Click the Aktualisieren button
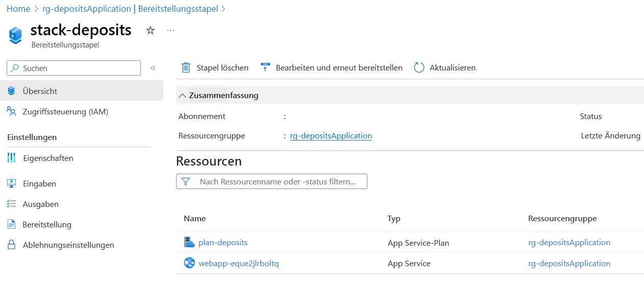Screen dimensions: 644x281 click(444, 67)
